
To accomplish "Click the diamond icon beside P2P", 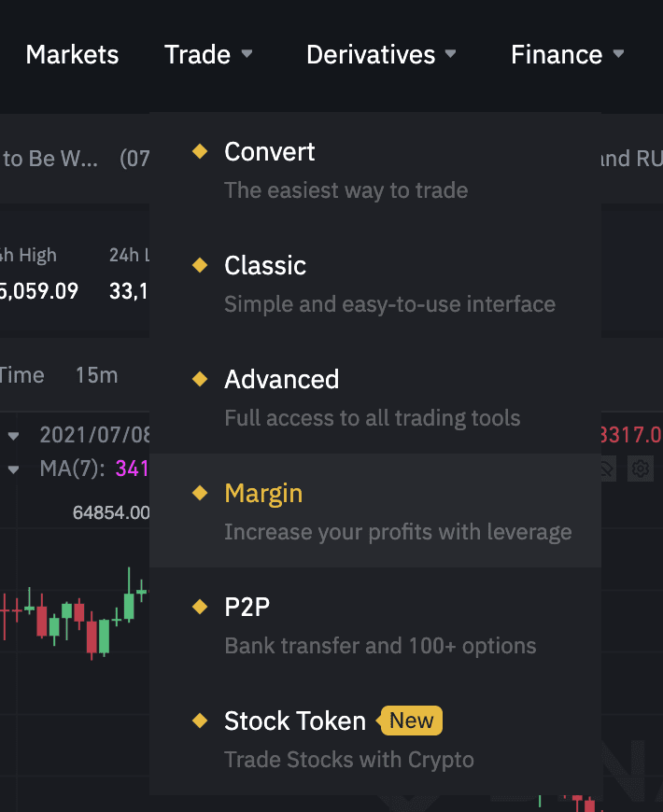I will point(200,607).
